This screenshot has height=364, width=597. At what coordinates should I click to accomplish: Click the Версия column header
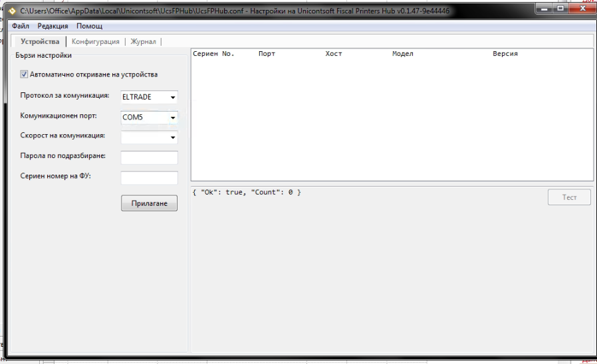(505, 54)
